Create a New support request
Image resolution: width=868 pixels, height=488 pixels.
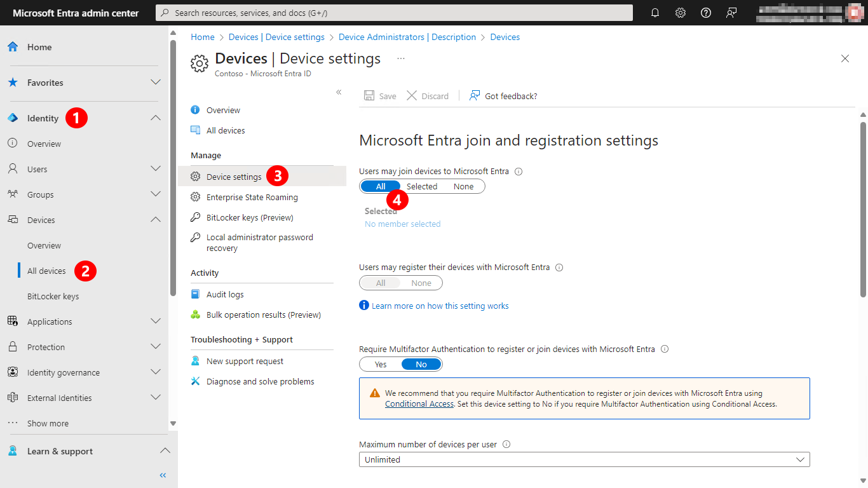click(x=244, y=361)
